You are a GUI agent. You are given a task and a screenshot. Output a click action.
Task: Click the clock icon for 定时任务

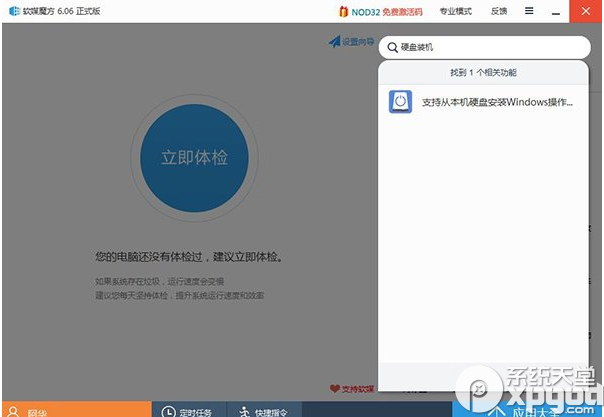coord(168,412)
